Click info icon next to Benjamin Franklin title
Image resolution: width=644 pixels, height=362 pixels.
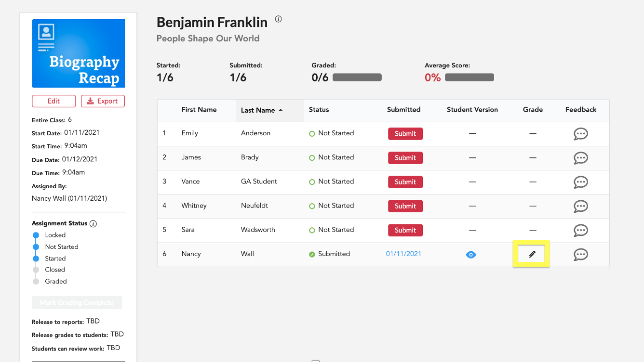(x=278, y=19)
